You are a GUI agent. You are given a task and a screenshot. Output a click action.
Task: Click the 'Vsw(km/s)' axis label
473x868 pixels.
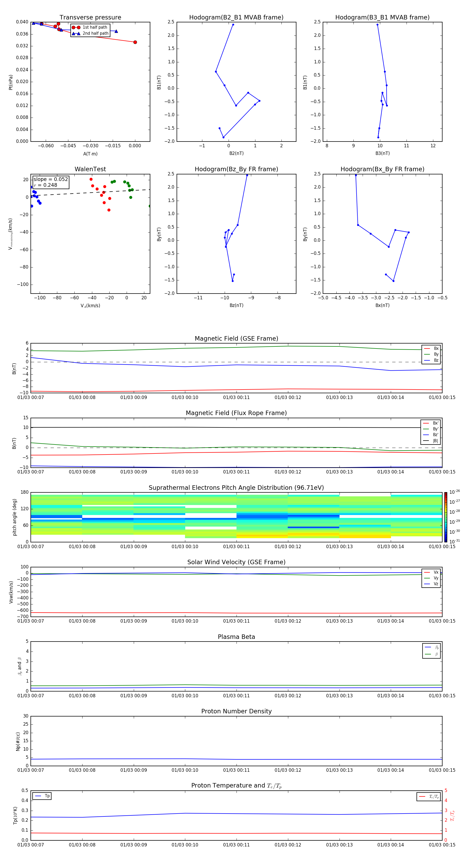pos(11,592)
